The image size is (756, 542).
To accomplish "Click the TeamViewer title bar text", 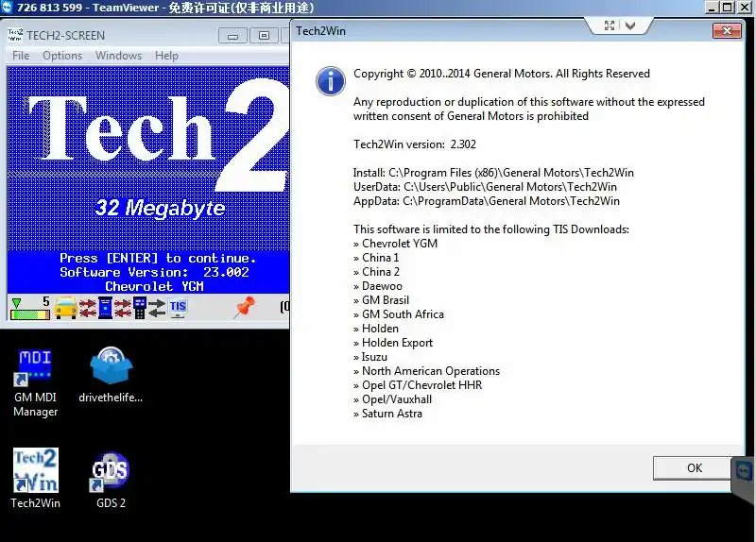I will pyautogui.click(x=165, y=8).
